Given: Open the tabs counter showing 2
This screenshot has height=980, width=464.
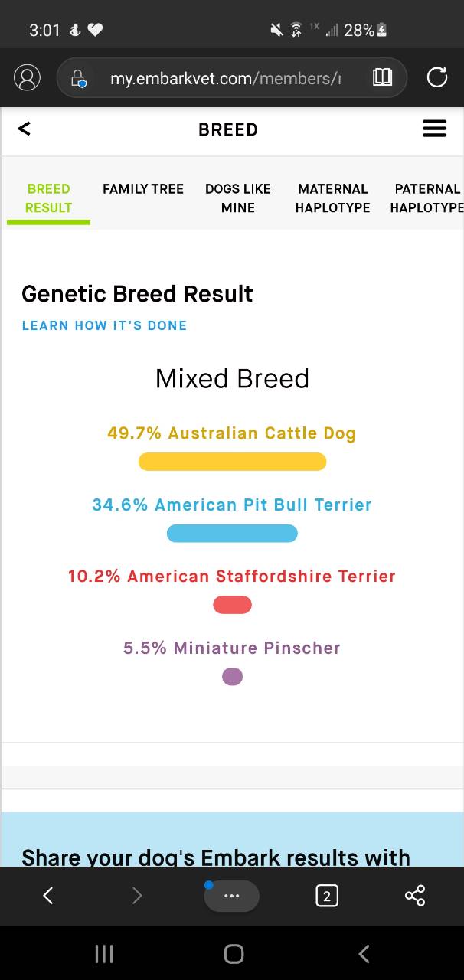Looking at the screenshot, I should (x=327, y=896).
